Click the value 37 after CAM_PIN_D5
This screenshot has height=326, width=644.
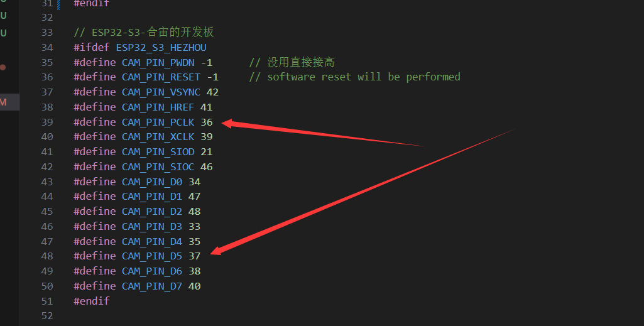[195, 256]
